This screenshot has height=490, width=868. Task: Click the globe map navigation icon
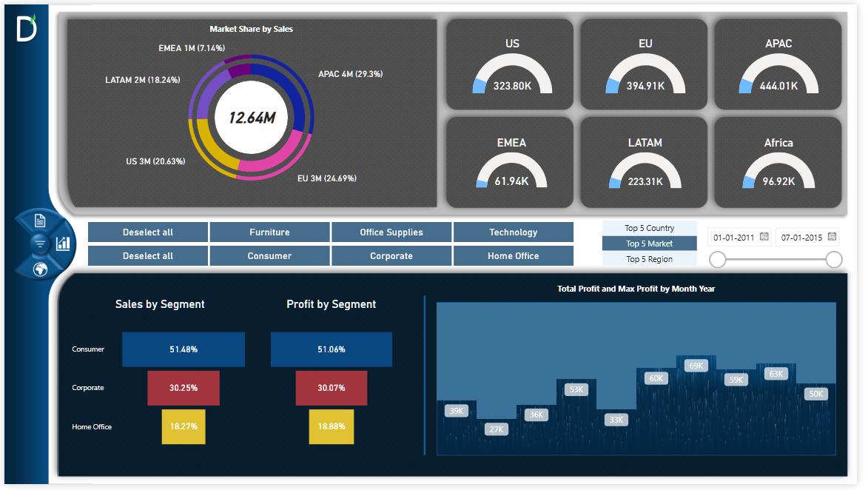point(40,269)
